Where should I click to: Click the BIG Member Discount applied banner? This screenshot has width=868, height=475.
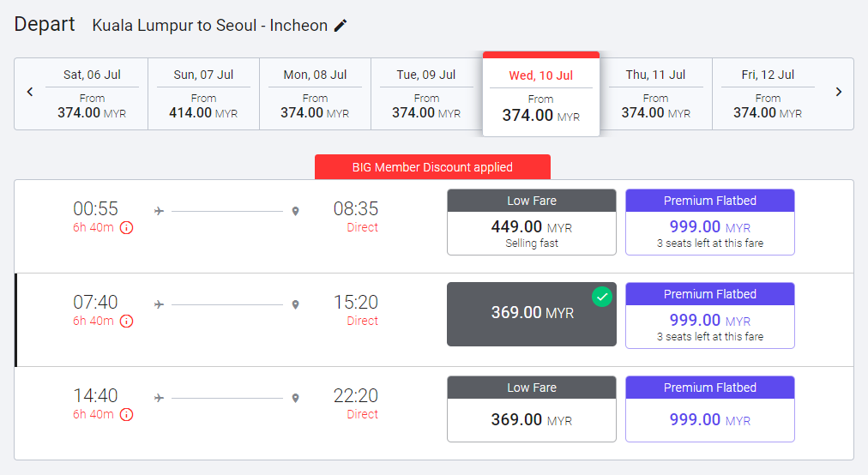pyautogui.click(x=432, y=167)
